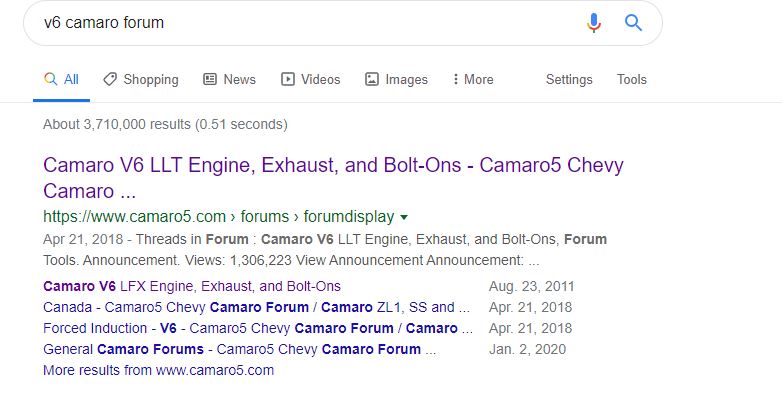Screen dimensions: 782x407
Task: Open the Tools options
Action: click(x=631, y=79)
